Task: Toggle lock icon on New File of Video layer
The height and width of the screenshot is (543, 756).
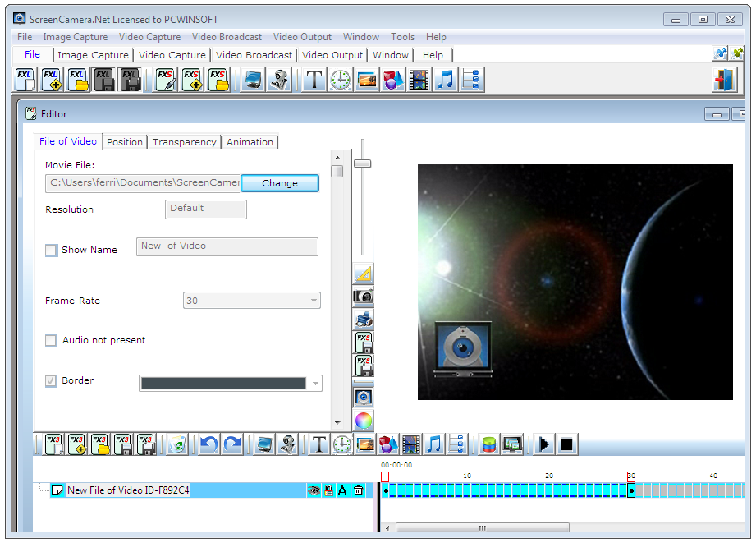Action: [328, 491]
